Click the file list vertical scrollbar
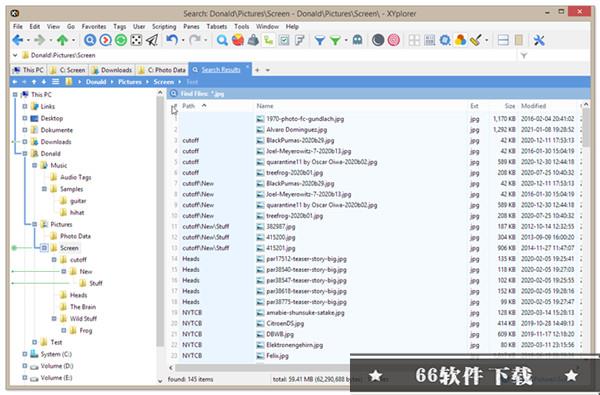Image resolution: width=600 pixels, height=395 pixels. click(x=586, y=127)
